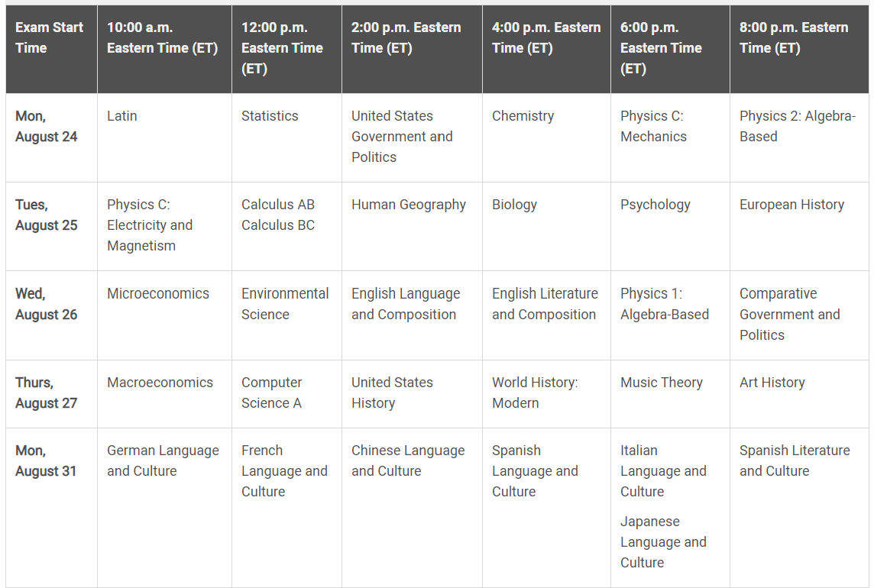
Task: Click the Macroeconomics exam cell
Action: [160, 383]
